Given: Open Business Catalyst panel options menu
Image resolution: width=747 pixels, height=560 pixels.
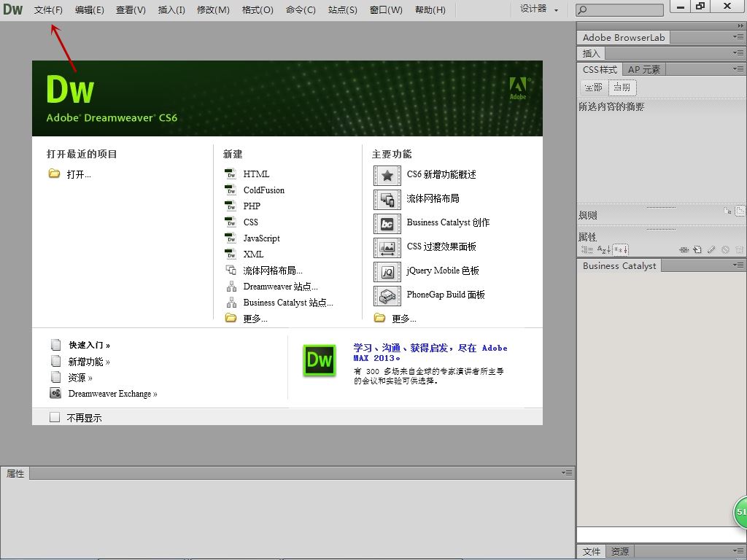Looking at the screenshot, I should click(738, 265).
